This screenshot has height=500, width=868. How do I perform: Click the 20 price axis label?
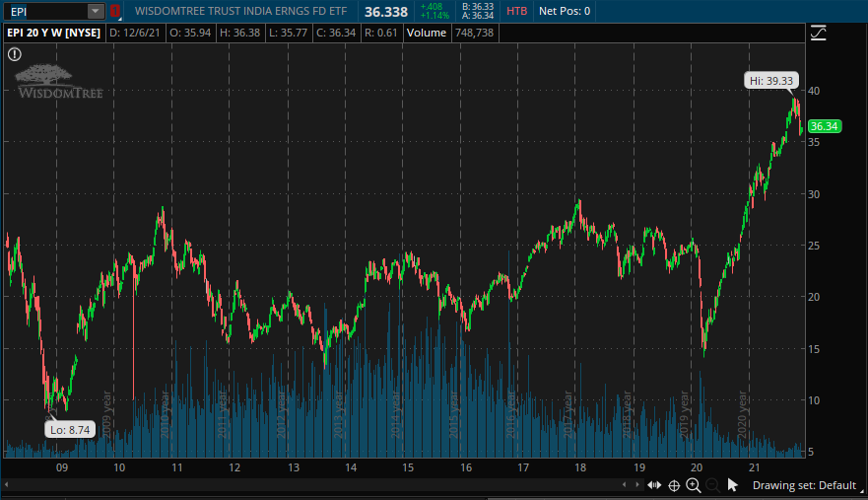[813, 297]
